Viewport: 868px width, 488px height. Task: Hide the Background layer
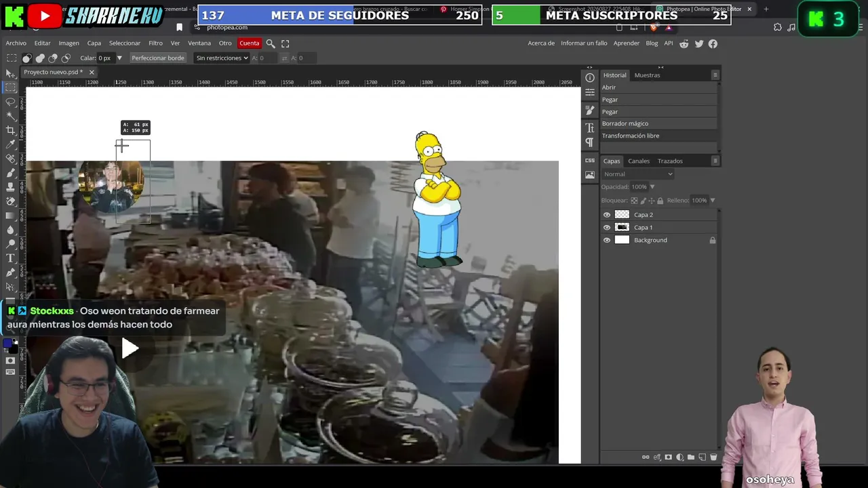tap(607, 240)
